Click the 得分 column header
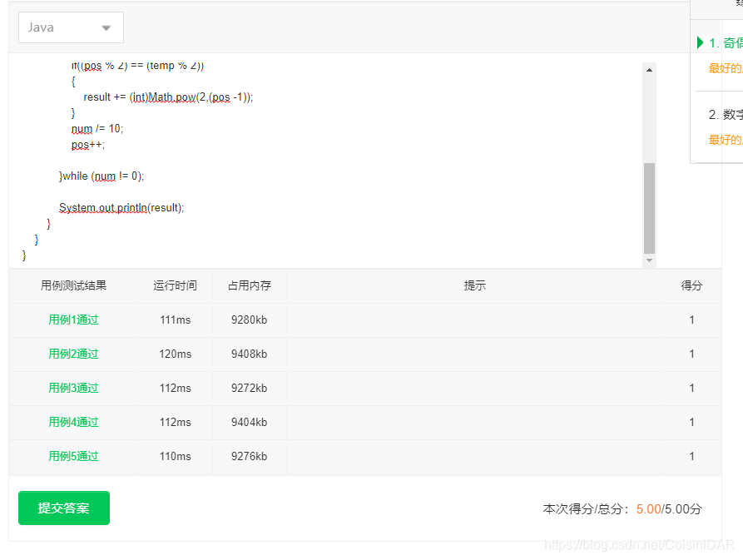 click(691, 285)
